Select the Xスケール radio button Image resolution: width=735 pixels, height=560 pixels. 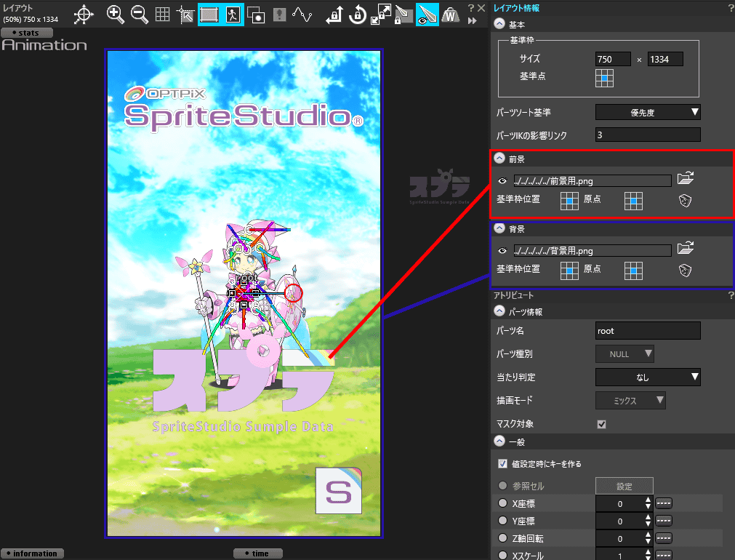tap(502, 555)
